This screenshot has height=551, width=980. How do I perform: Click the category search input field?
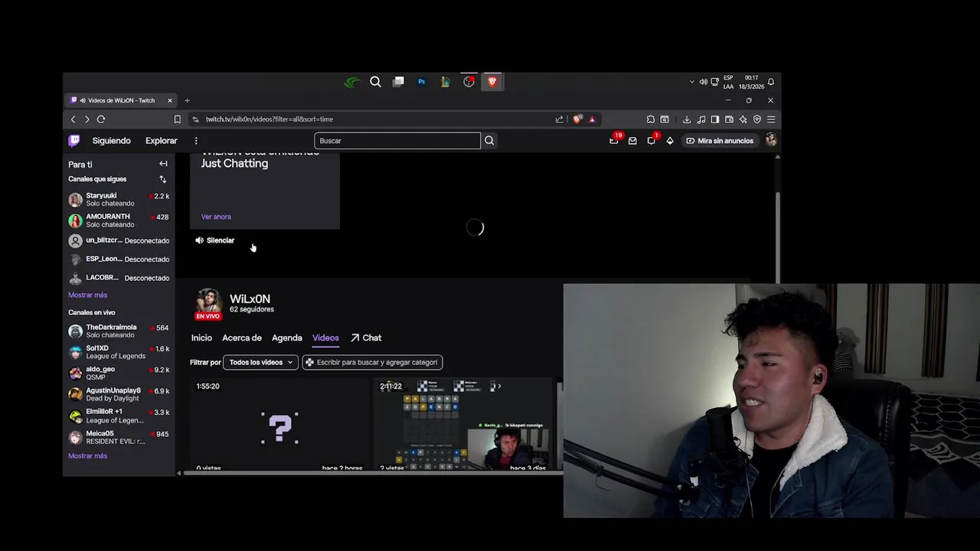(x=373, y=362)
